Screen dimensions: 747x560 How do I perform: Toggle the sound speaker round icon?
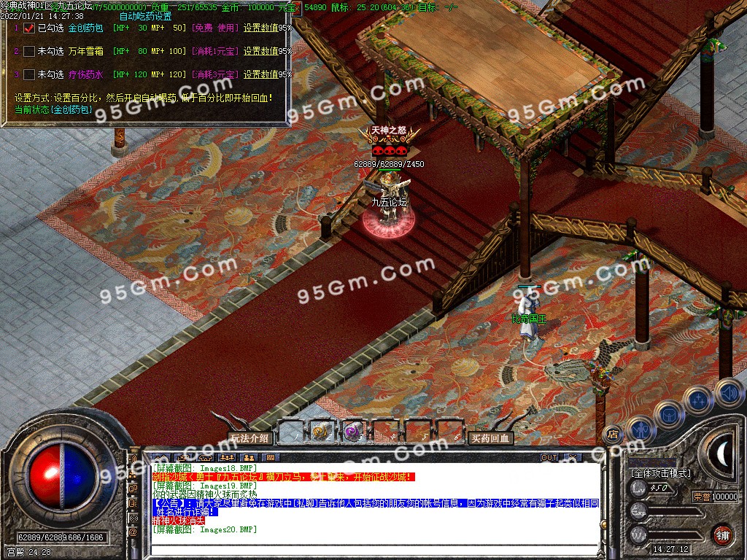point(729,393)
